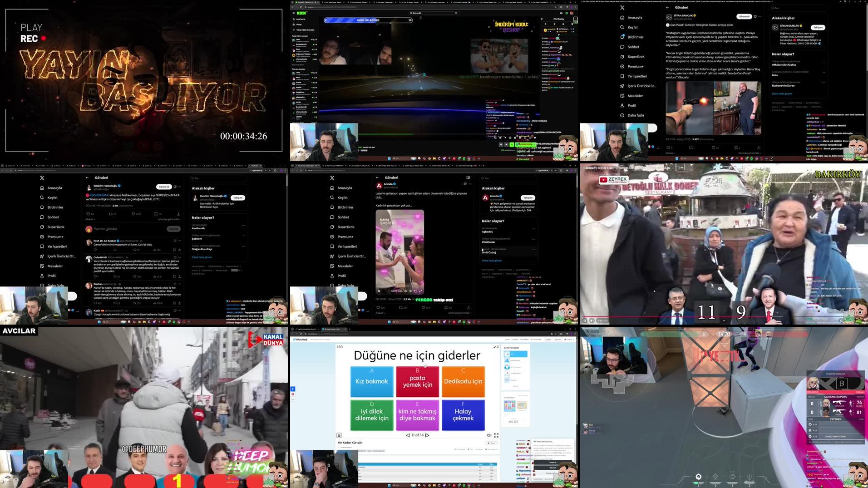Reload the Wordwall browser page
Screen dimensions: 868x488
point(301,334)
